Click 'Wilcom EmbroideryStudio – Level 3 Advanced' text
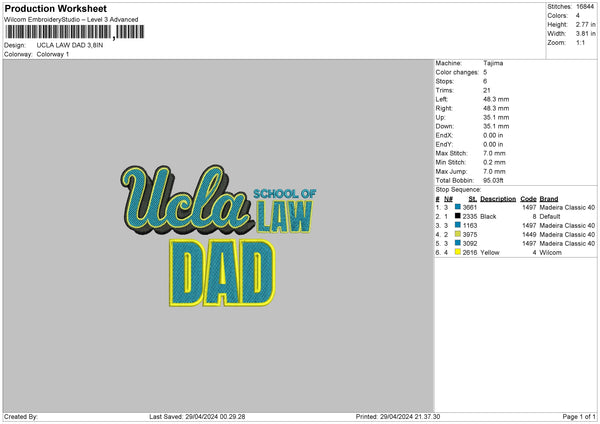Viewport: 600px width, 424px height. (x=71, y=20)
